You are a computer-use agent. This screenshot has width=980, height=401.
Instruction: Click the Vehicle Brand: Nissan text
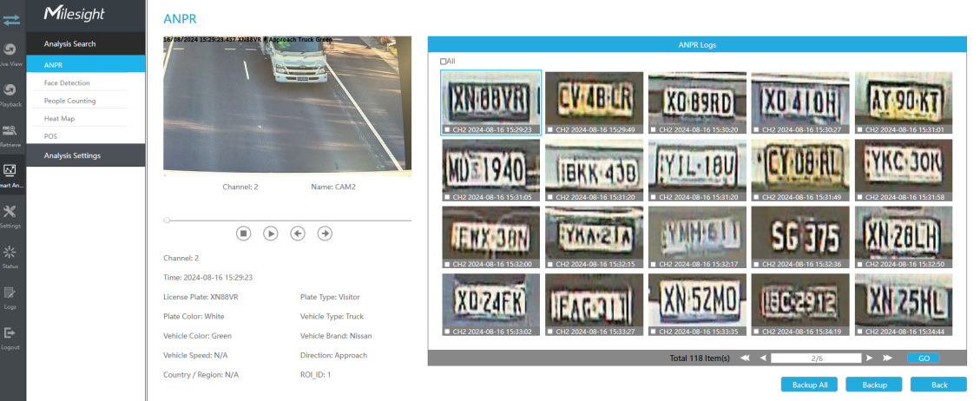(x=336, y=336)
